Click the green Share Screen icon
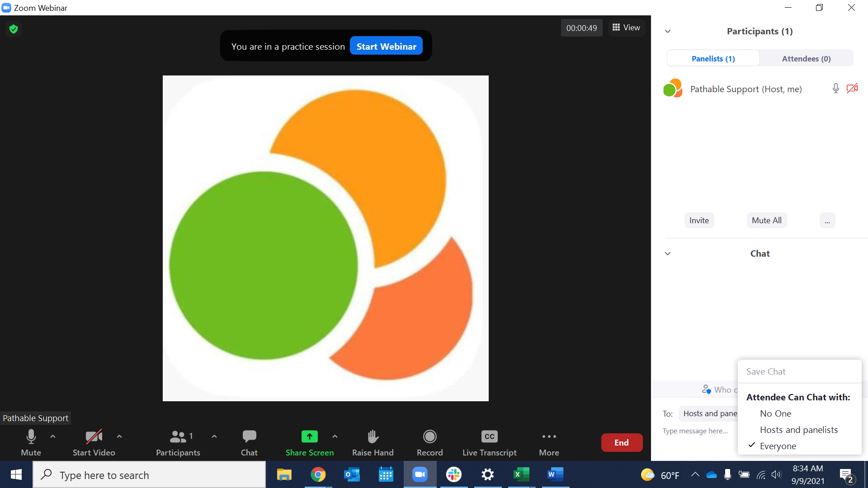The image size is (868, 488). (x=309, y=436)
